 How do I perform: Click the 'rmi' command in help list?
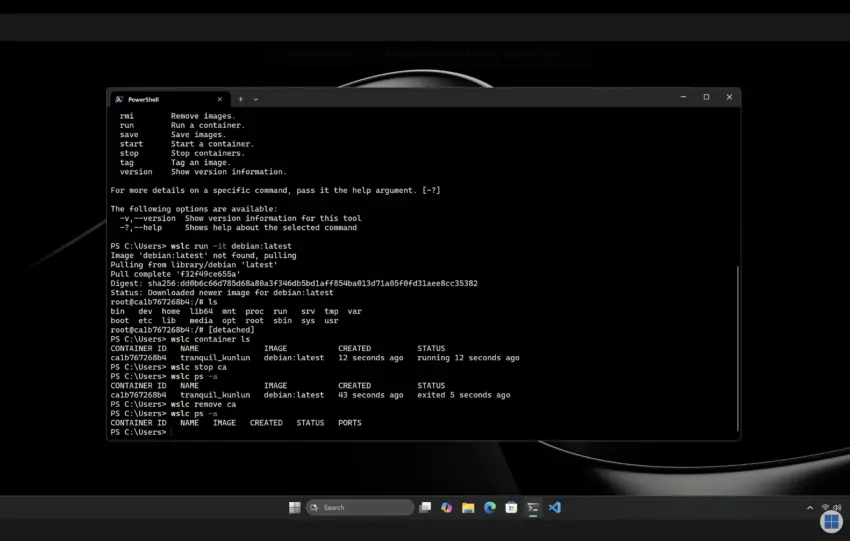click(127, 116)
